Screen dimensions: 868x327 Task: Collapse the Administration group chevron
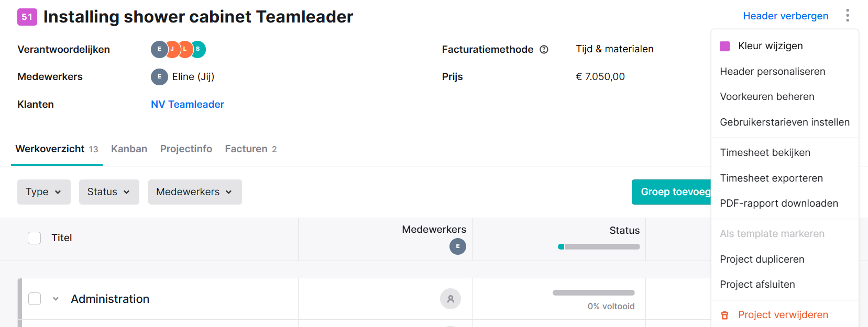click(x=56, y=299)
